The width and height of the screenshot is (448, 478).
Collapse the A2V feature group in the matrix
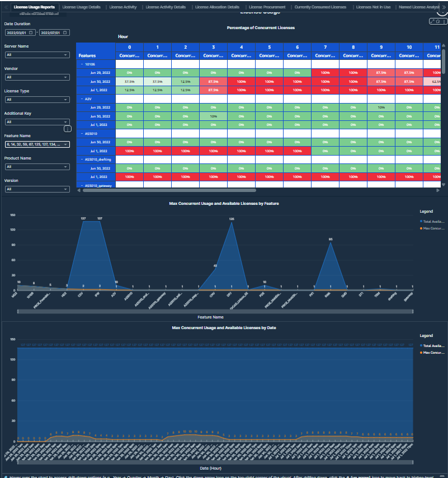pyautogui.click(x=82, y=99)
